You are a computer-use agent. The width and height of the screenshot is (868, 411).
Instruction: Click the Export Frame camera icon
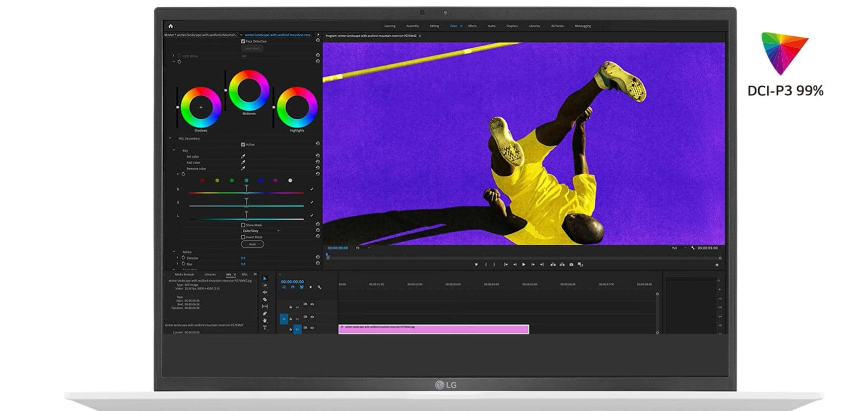[x=571, y=265]
